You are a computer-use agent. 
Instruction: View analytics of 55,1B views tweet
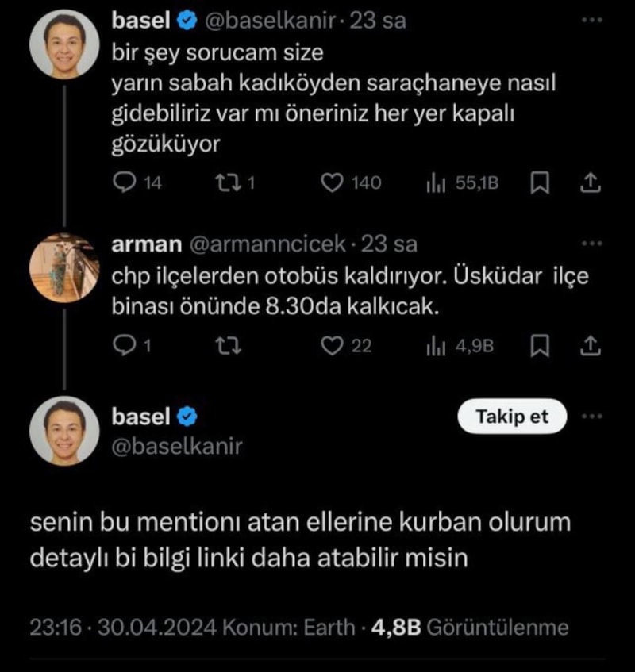tap(436, 183)
